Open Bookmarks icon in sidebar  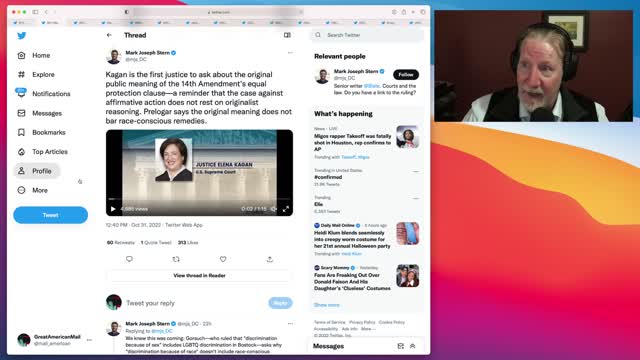pyautogui.click(x=22, y=132)
